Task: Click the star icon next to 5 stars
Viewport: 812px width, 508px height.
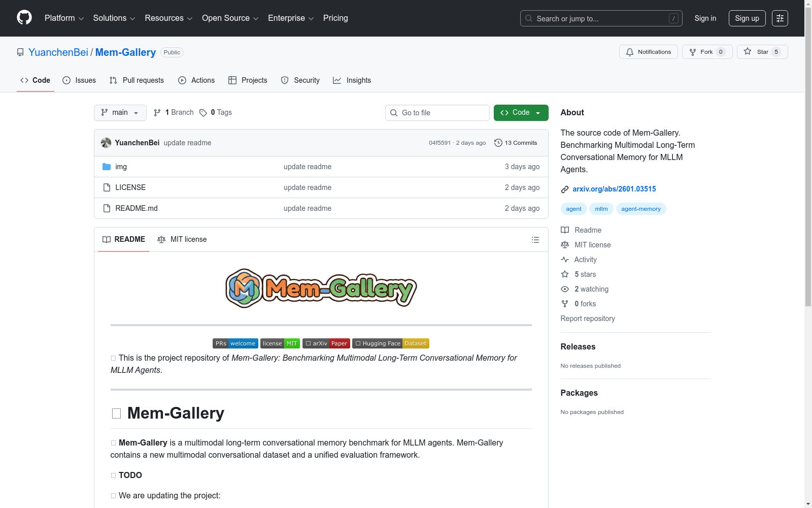Action: [565, 274]
